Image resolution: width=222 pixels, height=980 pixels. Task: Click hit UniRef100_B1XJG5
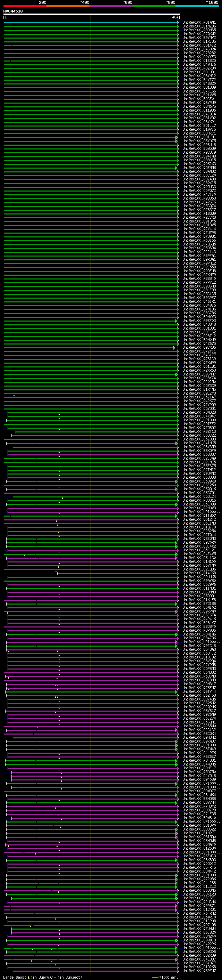pyautogui.click(x=199, y=41)
